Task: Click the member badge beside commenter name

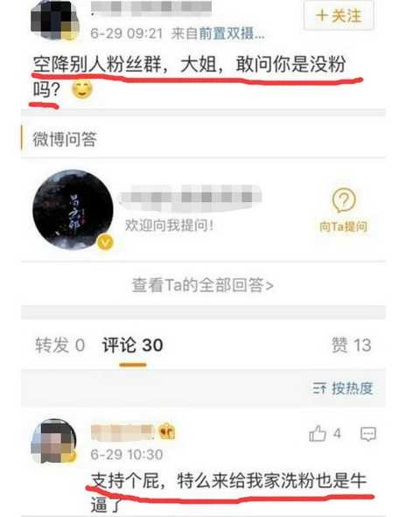Action: 167,431
